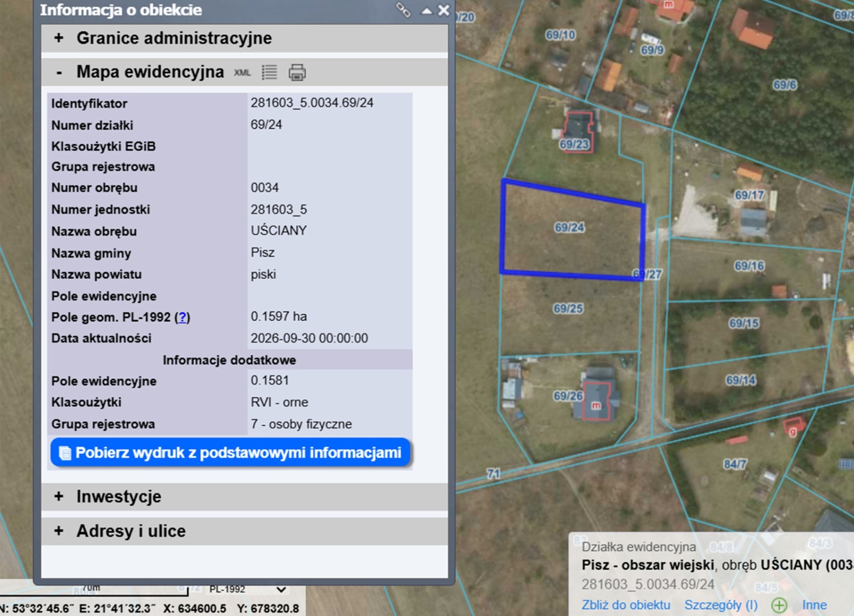Select parcel 69/23 on the map
Viewport: 854px width, 616px height.
pyautogui.click(x=574, y=144)
